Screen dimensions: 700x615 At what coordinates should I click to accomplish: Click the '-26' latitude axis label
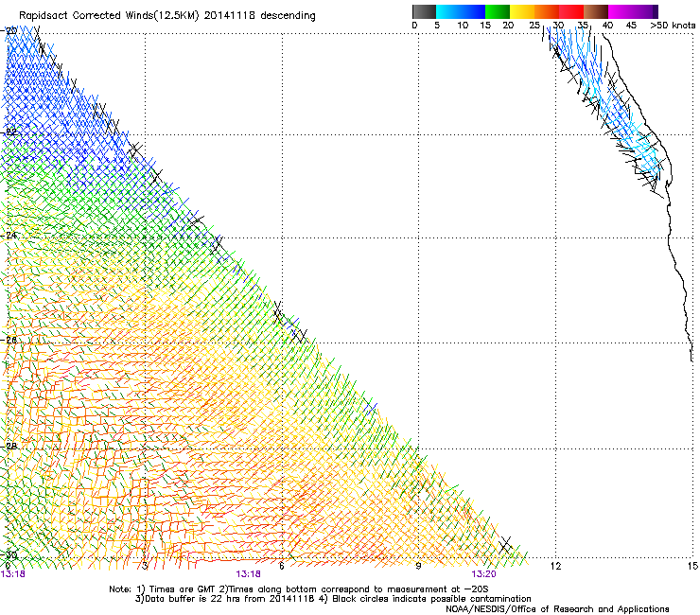[9, 341]
